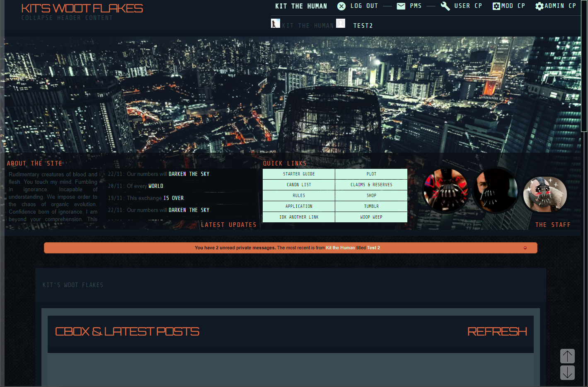Select Log Out text link
The image size is (588, 387).
[x=364, y=6]
